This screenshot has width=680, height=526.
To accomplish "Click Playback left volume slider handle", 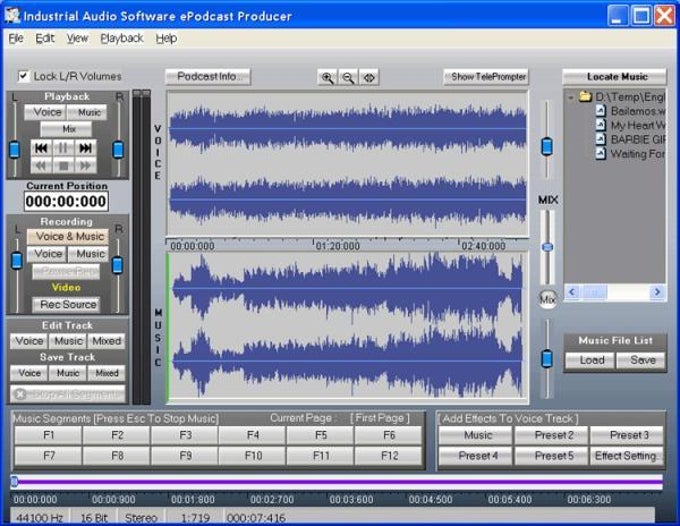I will [x=14, y=150].
